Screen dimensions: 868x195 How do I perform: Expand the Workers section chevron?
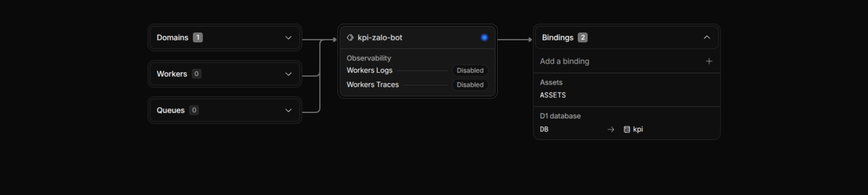pyautogui.click(x=288, y=74)
